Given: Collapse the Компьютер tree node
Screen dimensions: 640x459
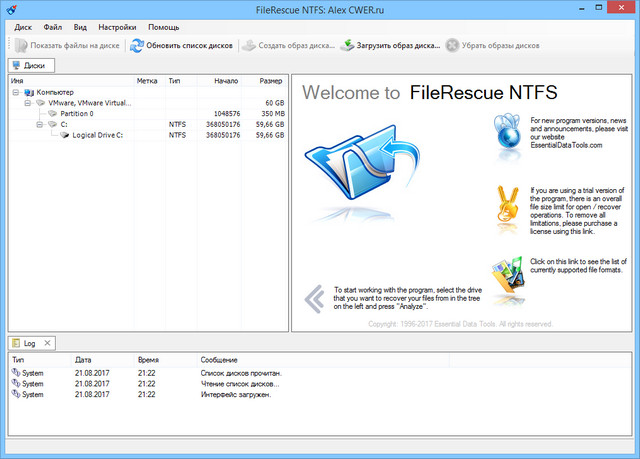Looking at the screenshot, I should coord(16,92).
